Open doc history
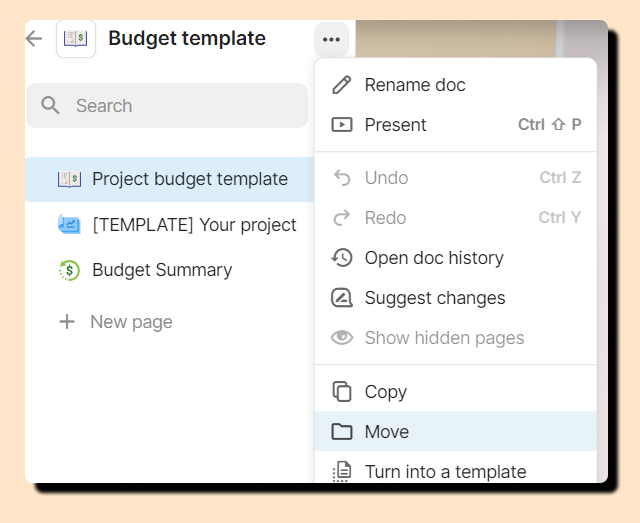Viewport: 640px width, 523px height. coord(434,258)
